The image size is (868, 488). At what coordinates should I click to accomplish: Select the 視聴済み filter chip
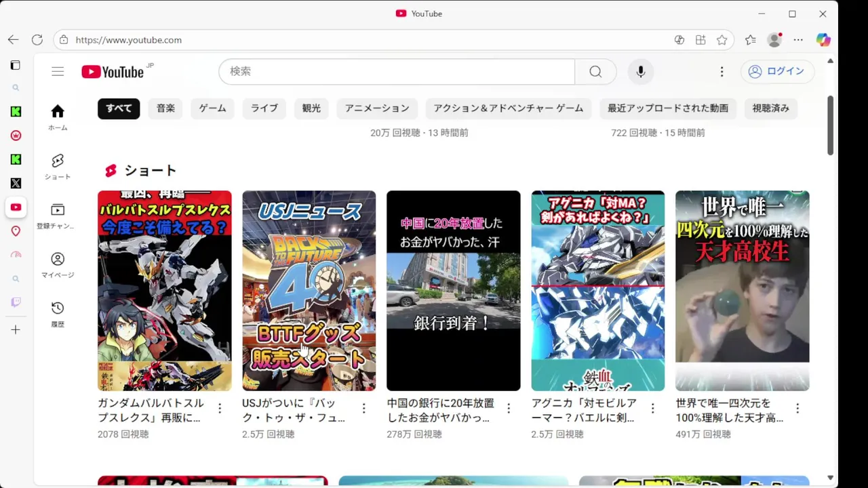[x=771, y=108]
